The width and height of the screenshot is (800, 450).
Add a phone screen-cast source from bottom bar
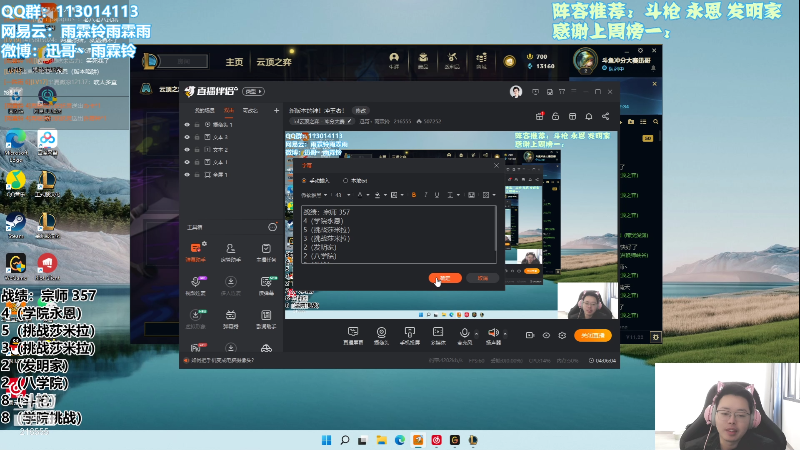[x=409, y=336]
